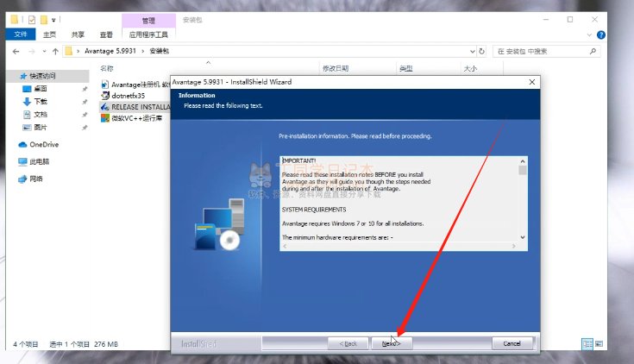
Task: Open 图片 in navigation pane
Action: click(40, 128)
